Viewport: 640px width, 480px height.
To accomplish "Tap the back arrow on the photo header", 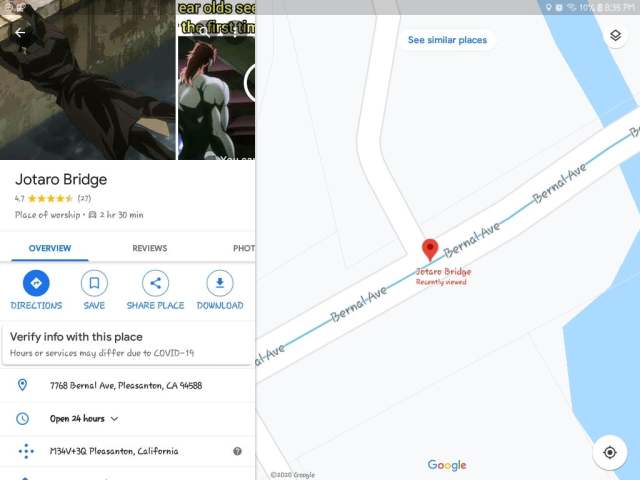I will click(20, 32).
